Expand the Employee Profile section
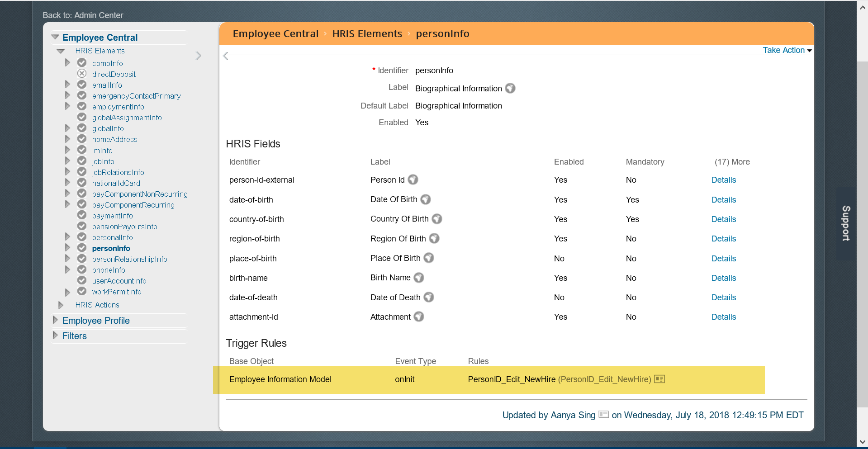 (56, 320)
